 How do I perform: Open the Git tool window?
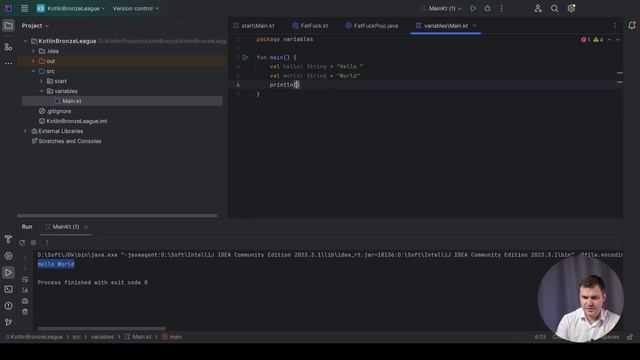[8, 322]
